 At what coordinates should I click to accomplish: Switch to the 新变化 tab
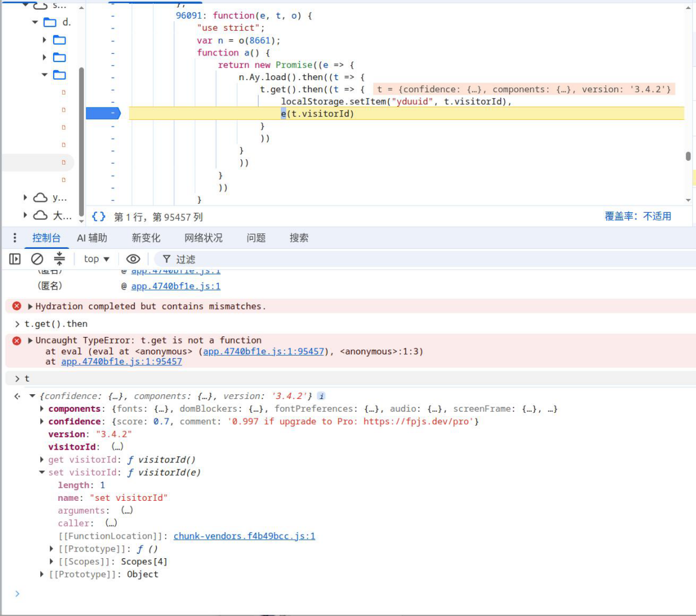point(146,238)
